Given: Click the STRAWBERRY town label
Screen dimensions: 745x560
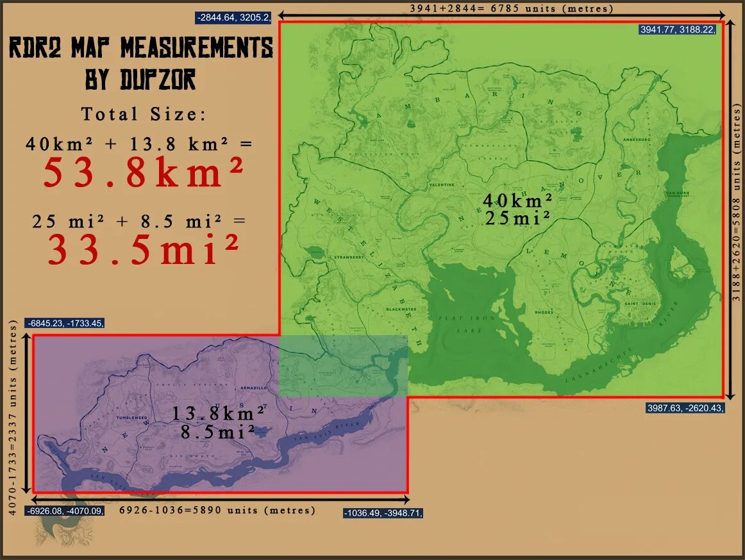Looking at the screenshot, I should 349,258.
